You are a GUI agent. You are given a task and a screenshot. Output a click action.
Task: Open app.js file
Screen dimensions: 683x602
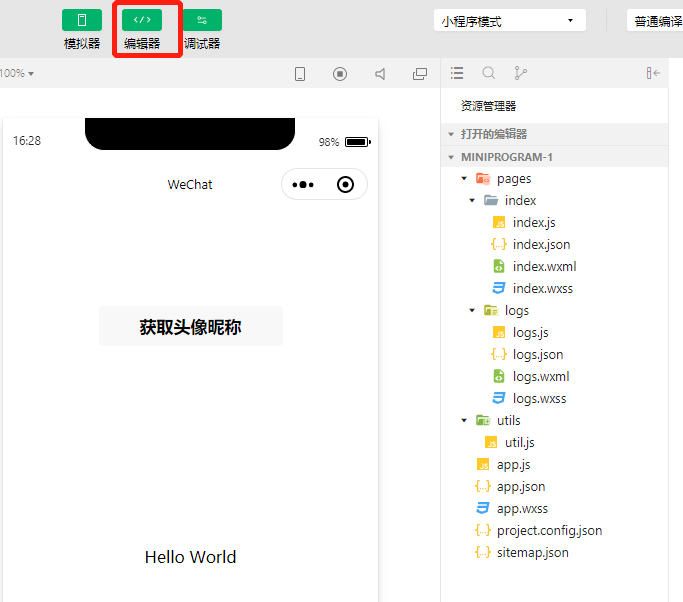tap(514, 465)
